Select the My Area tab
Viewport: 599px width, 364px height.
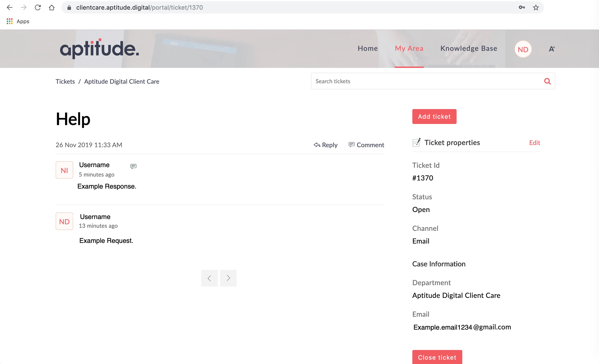(x=409, y=48)
